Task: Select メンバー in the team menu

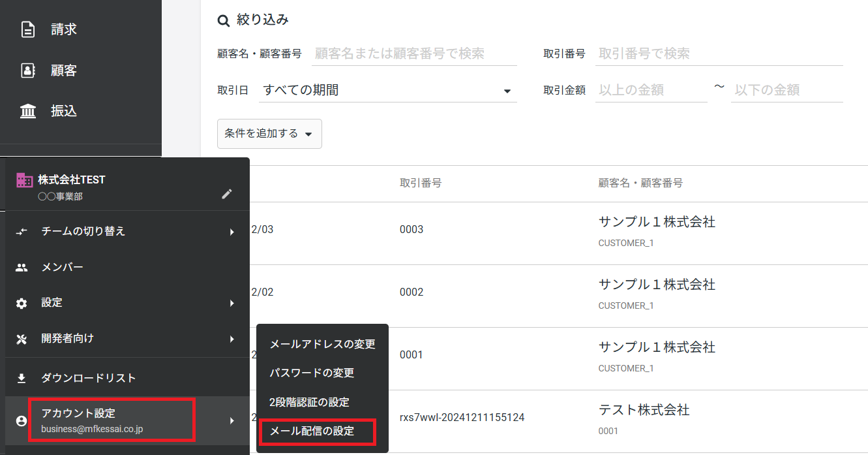Action: tap(127, 268)
